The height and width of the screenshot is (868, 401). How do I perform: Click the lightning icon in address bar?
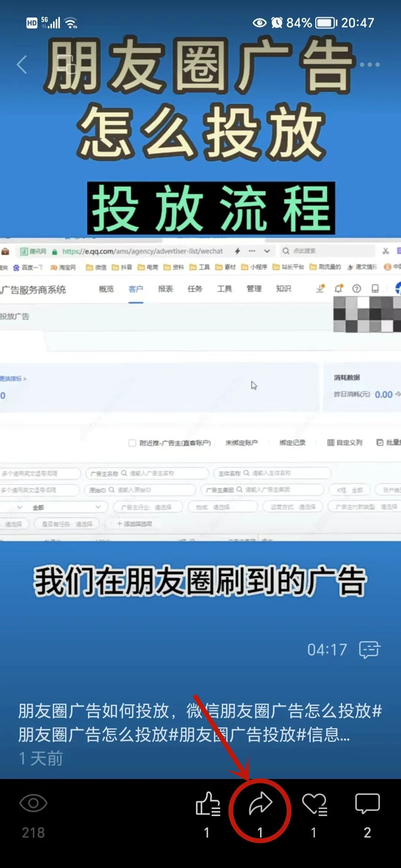coord(237,251)
